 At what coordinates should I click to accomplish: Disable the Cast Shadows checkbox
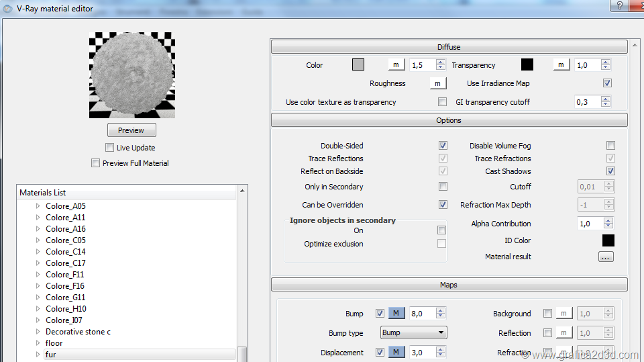(610, 171)
